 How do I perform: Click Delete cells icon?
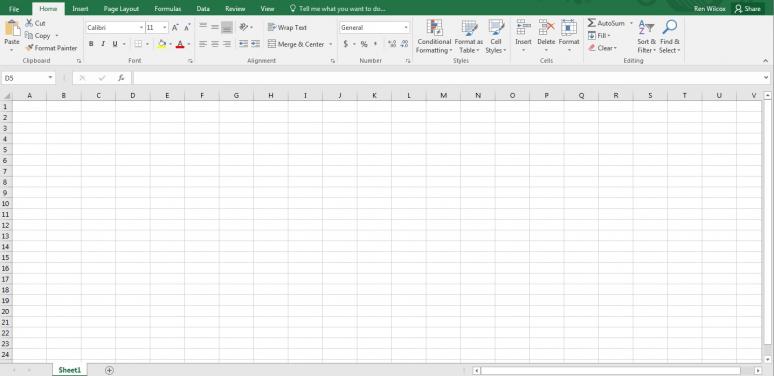546,28
